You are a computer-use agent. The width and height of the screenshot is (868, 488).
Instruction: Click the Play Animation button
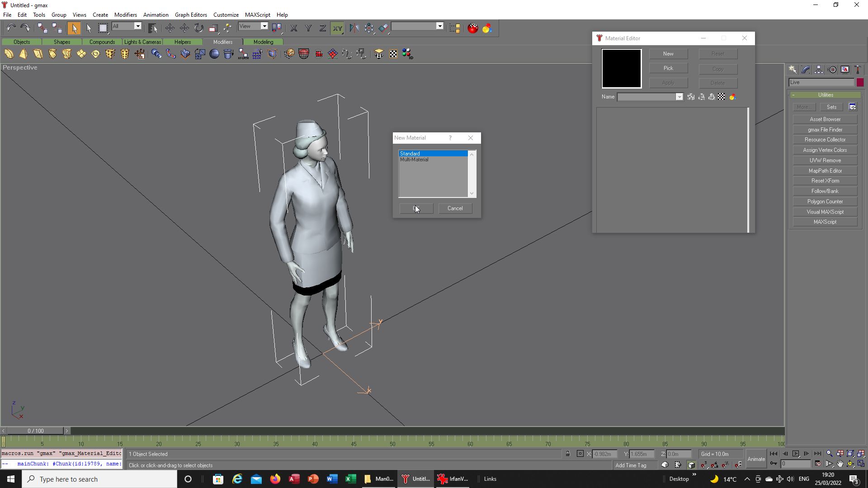pyautogui.click(x=796, y=454)
